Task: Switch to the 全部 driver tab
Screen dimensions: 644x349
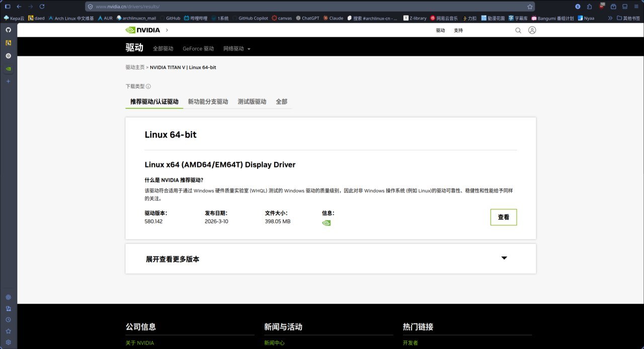Action: click(x=281, y=101)
